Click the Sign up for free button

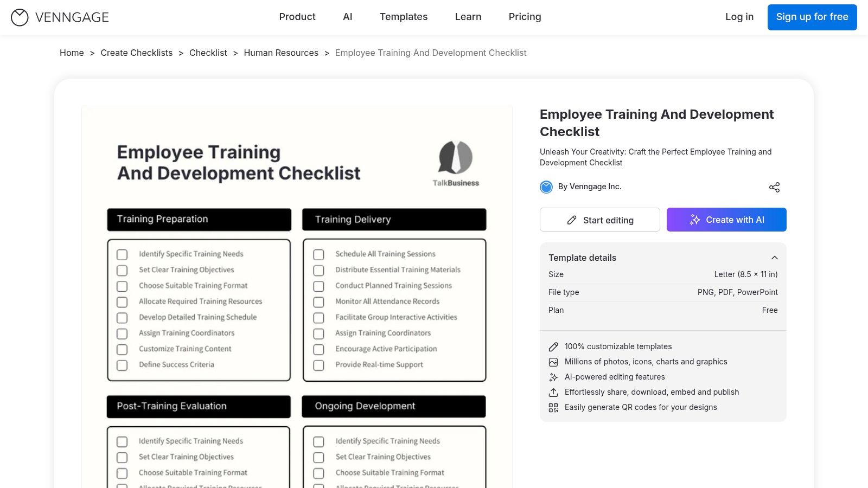(812, 17)
